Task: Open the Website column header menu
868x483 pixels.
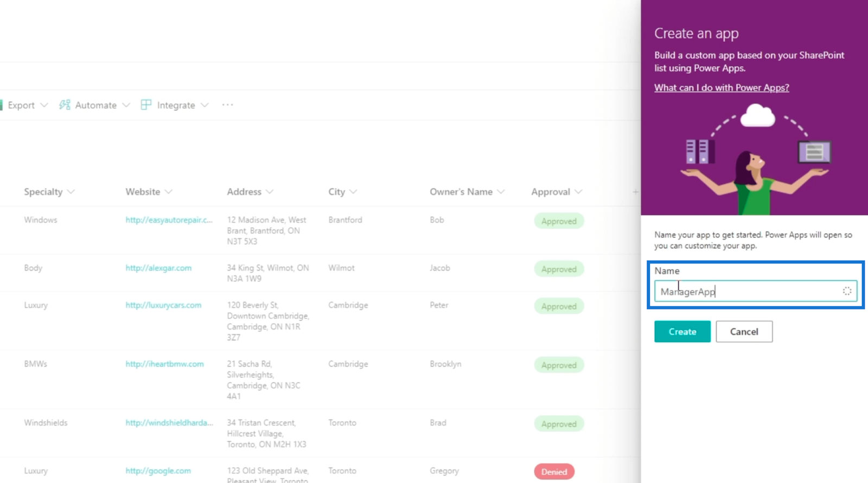Action: 149,192
